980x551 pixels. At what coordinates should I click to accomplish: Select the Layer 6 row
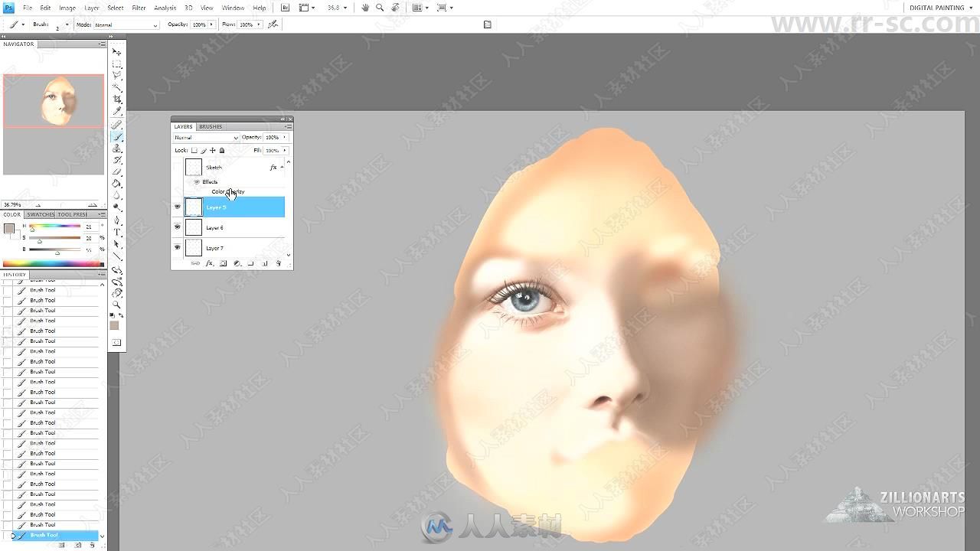(234, 227)
